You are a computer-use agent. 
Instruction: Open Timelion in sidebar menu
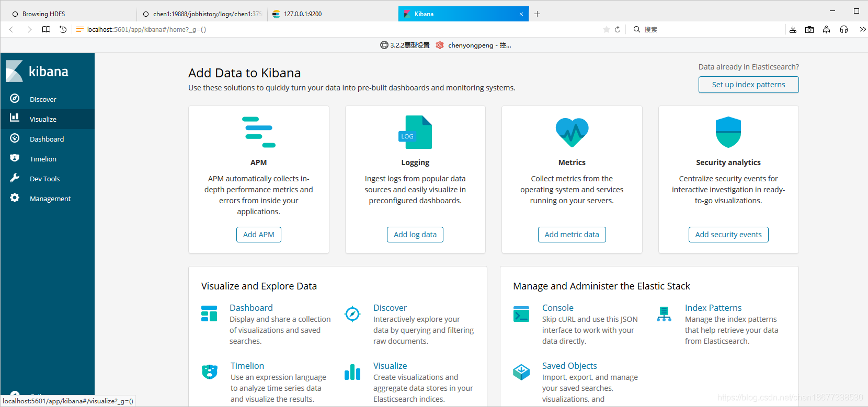[48, 159]
